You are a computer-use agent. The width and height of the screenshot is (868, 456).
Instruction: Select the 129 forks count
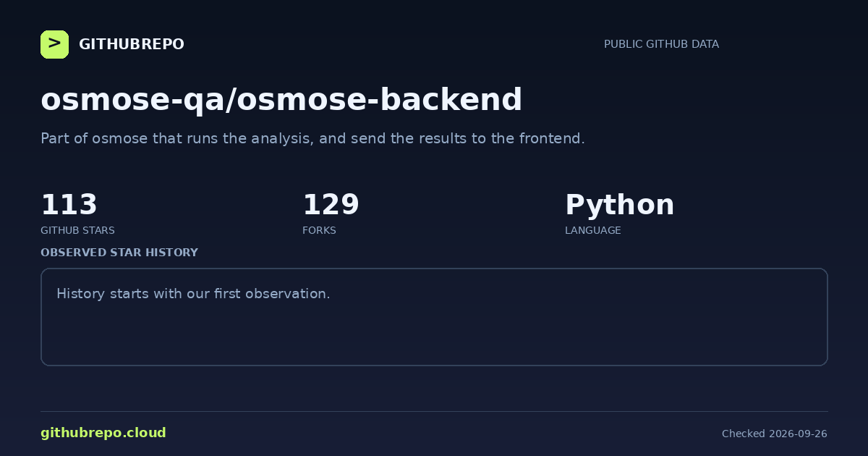point(331,205)
